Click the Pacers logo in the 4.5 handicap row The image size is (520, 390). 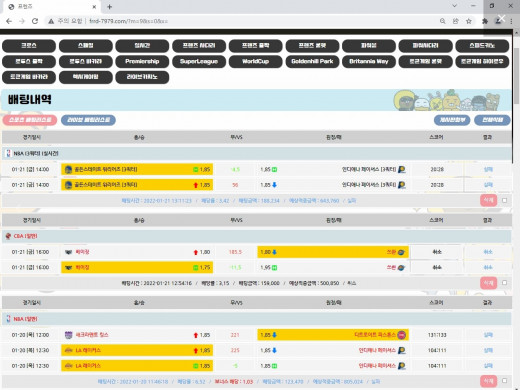402,169
